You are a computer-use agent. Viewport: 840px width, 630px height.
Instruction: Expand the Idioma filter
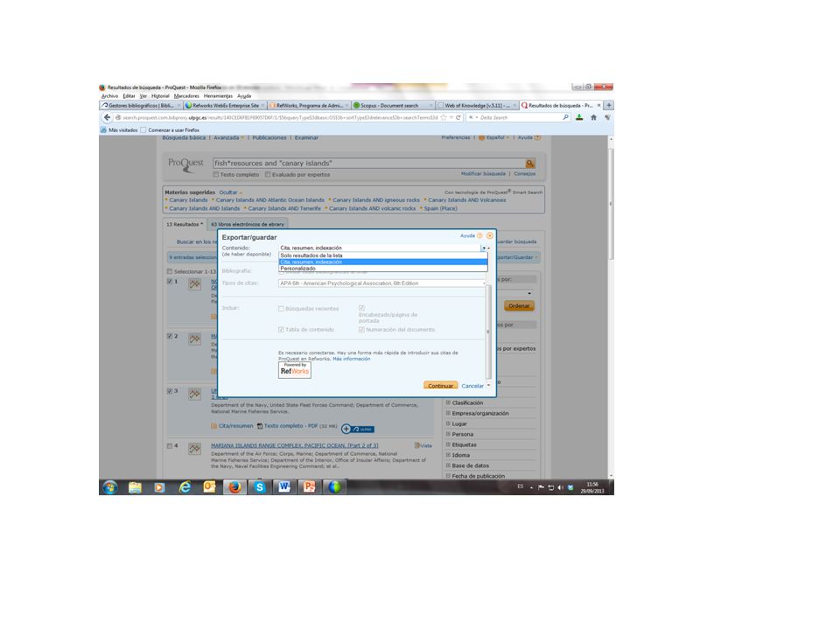coord(458,455)
